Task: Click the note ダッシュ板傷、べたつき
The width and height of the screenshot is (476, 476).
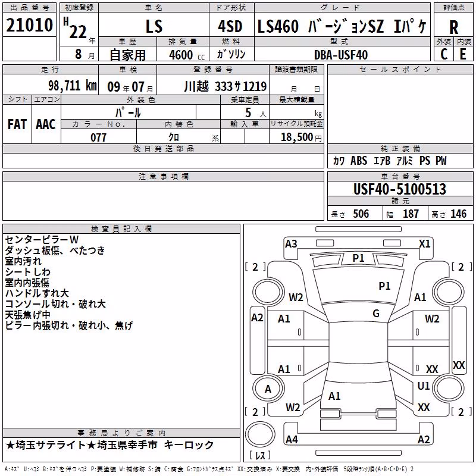Action: click(x=55, y=250)
